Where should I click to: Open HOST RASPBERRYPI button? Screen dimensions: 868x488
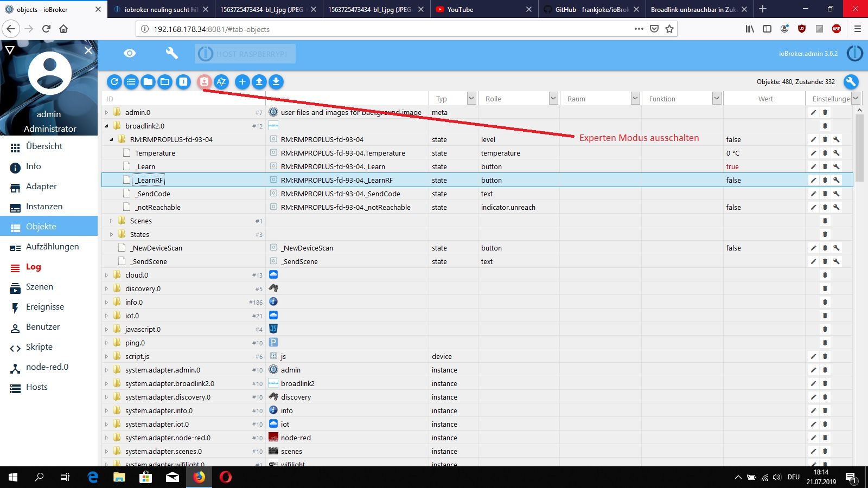(x=245, y=54)
